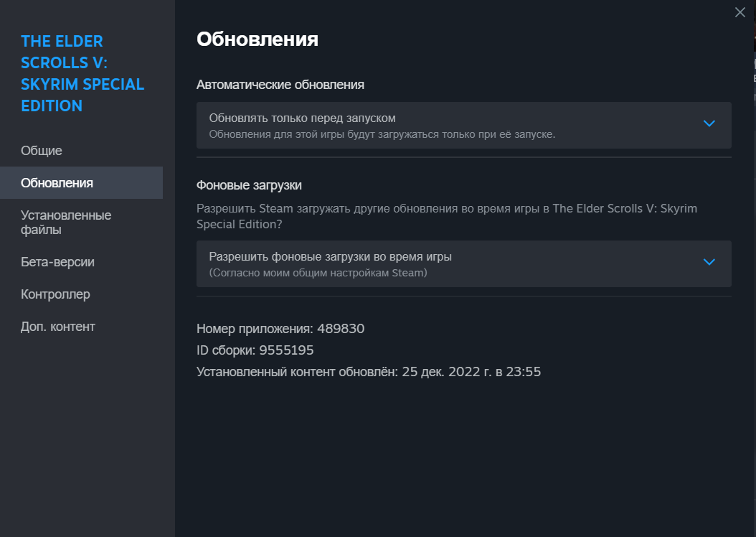Expand the chevron for "Разрешить фоновые загрузки"
This screenshot has width=756, height=537.
click(709, 262)
